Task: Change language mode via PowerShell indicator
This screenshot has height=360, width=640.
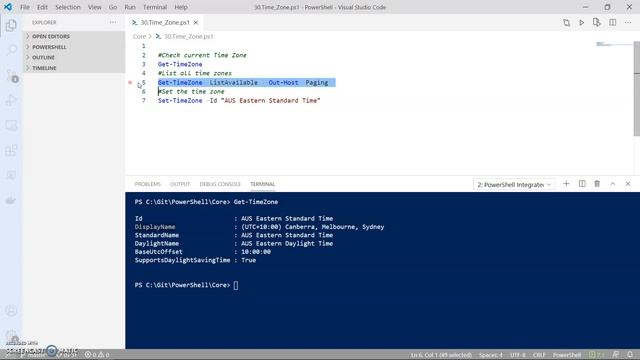Action: [x=567, y=355]
